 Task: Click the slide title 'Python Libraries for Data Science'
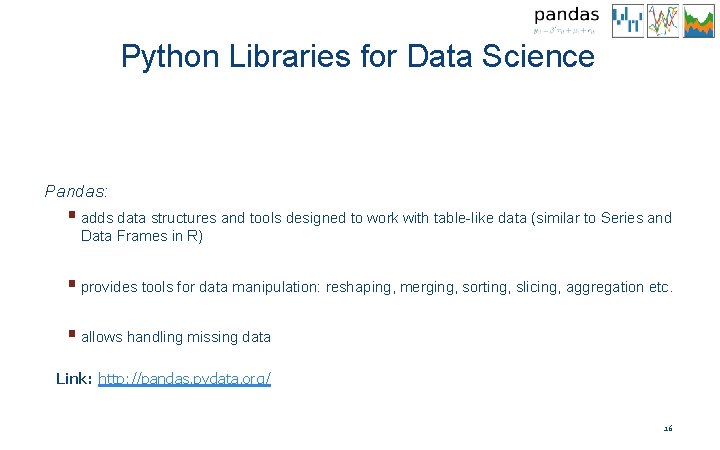[x=357, y=56]
